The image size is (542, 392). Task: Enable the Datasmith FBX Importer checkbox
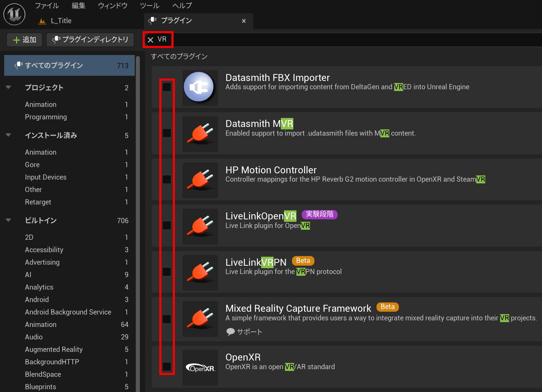(x=167, y=87)
